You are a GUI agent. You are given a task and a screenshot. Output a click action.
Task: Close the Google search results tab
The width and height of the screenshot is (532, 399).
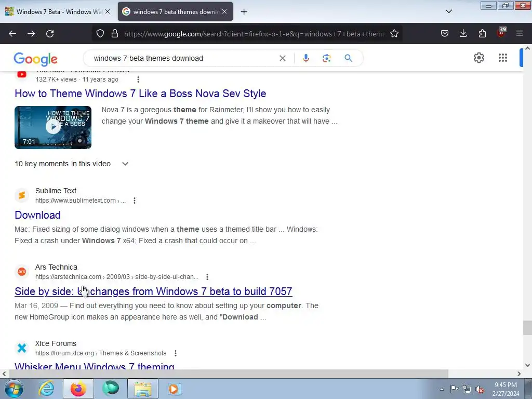[x=224, y=11]
